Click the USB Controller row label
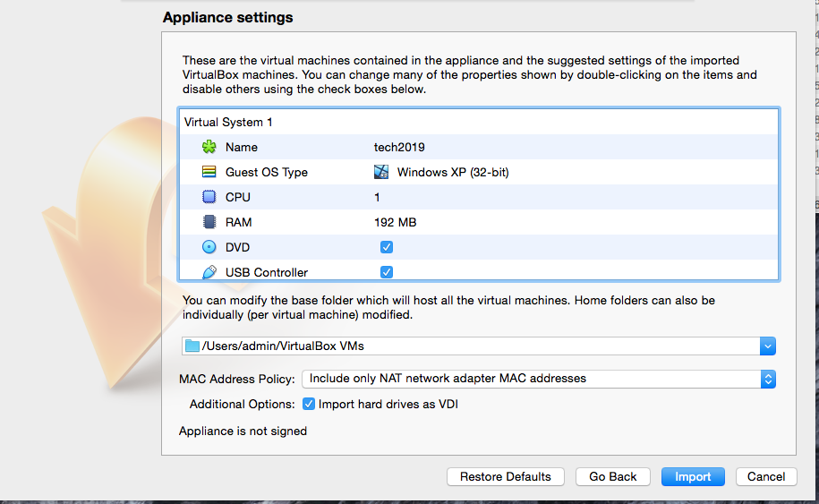 coord(267,273)
